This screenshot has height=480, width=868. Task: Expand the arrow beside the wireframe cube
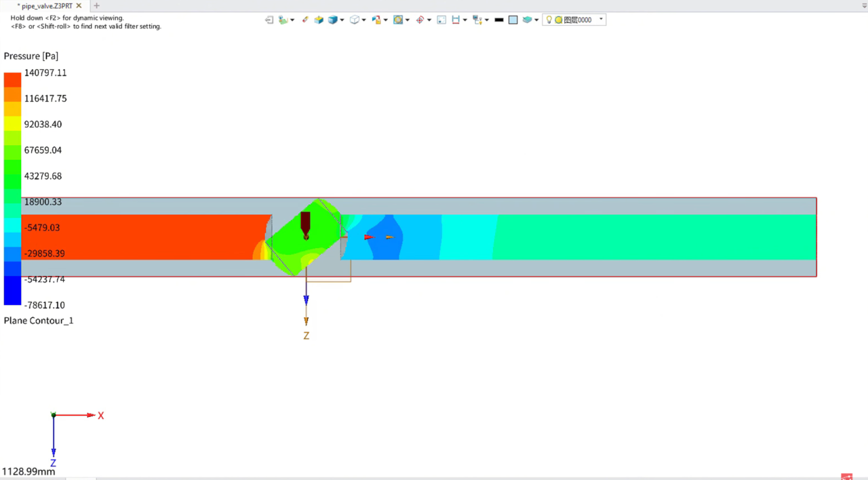coord(364,20)
